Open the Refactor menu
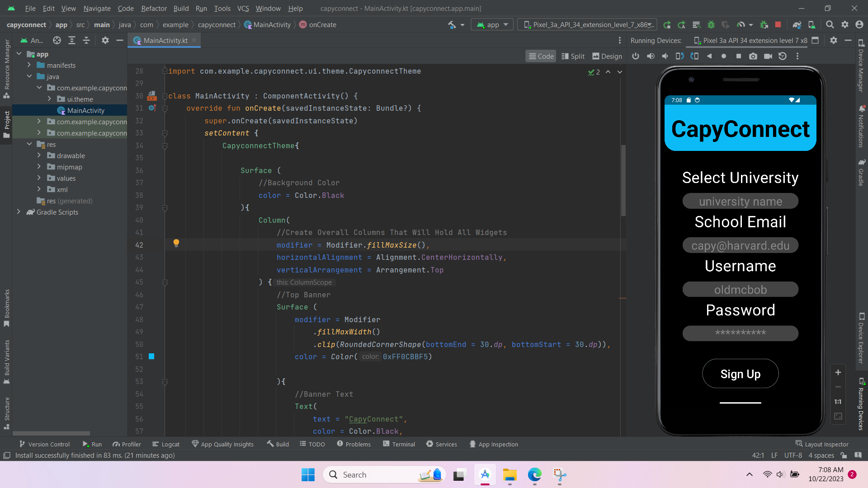 (x=154, y=8)
